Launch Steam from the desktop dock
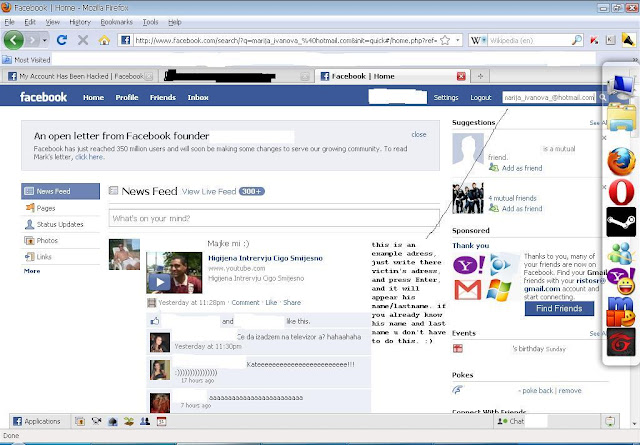 (621, 222)
